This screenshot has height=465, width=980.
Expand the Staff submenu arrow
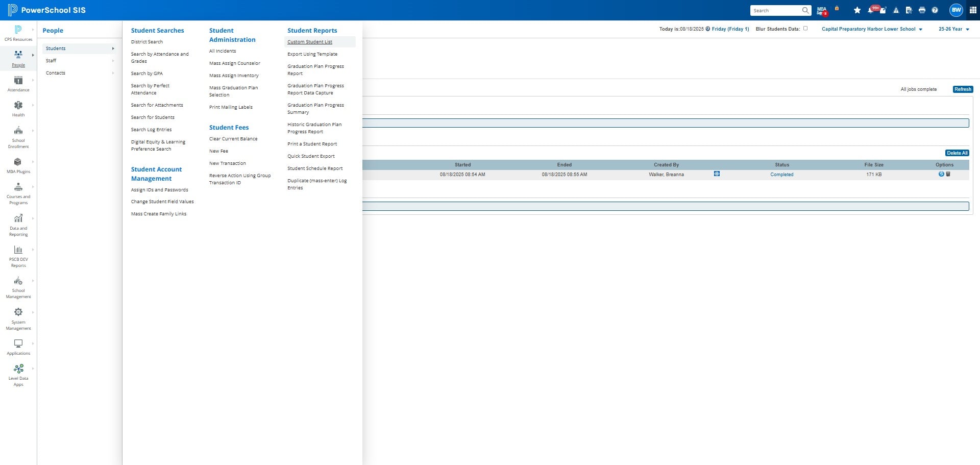[x=113, y=61]
